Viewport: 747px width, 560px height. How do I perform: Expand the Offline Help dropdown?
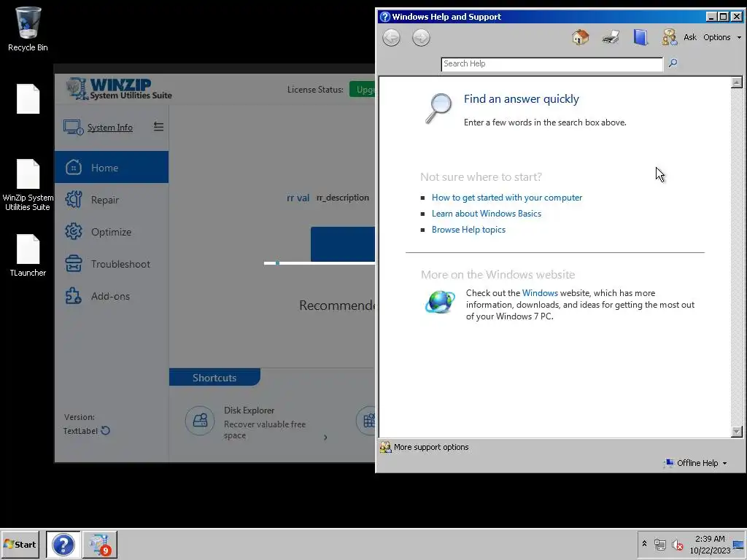coord(696,463)
